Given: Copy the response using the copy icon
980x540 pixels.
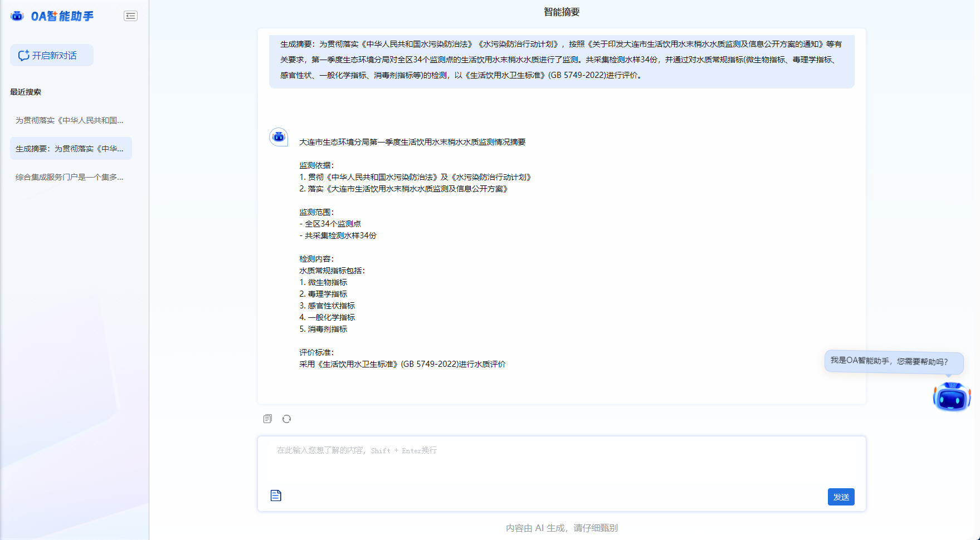Looking at the screenshot, I should [x=267, y=419].
